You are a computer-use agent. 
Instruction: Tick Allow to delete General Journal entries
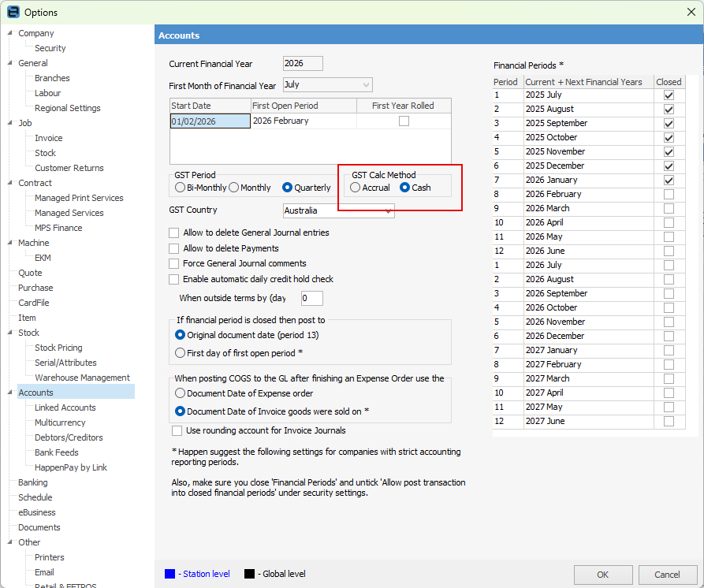pos(173,233)
